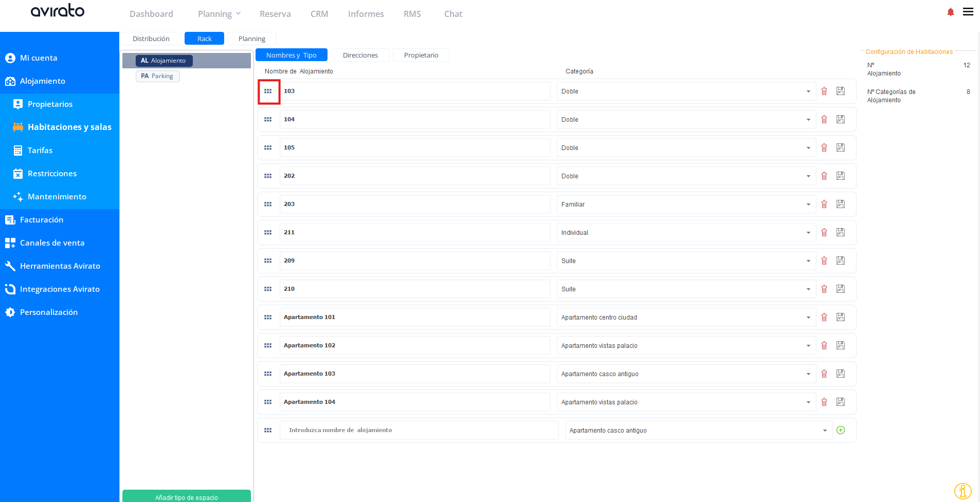Click the drag handle for room 104
This screenshot has width=980, height=502.
point(268,119)
